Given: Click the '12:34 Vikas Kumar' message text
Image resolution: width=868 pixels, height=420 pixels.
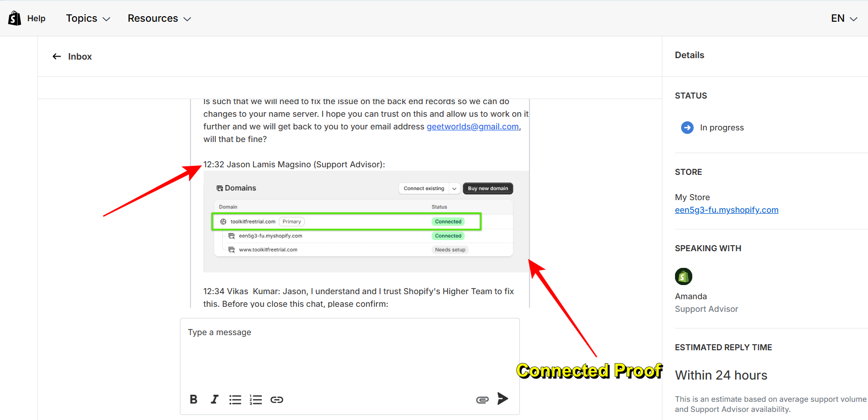Looking at the screenshot, I should (x=359, y=297).
